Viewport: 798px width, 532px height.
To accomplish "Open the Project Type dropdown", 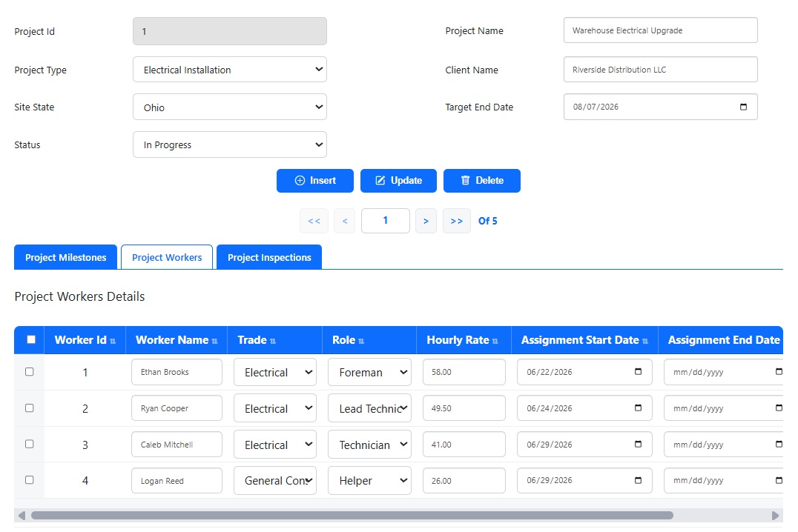I will coord(229,70).
